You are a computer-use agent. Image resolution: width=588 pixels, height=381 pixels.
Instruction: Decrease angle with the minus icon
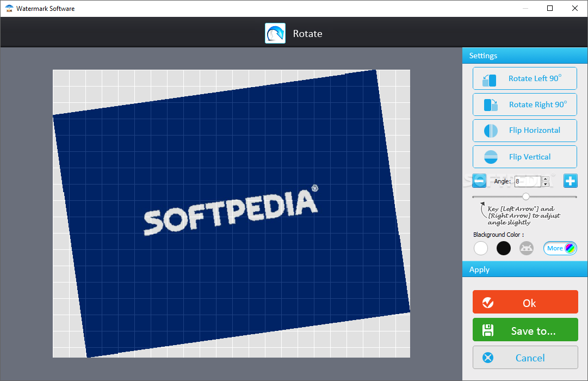(479, 181)
